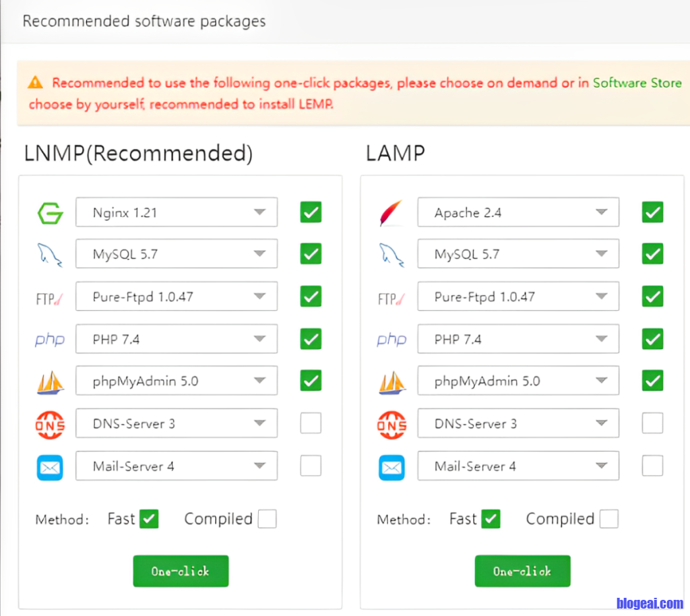
Task: Click the orange warning triangle icon
Action: tap(35, 83)
